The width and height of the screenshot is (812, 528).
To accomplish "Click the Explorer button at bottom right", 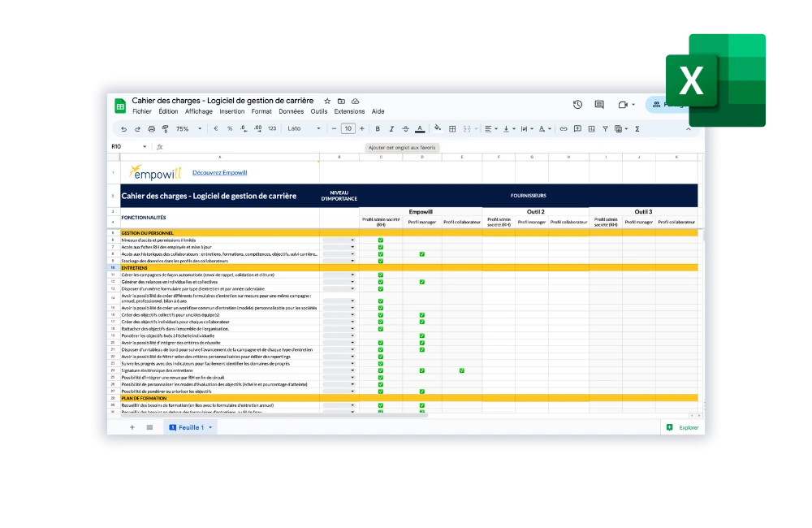I will click(x=683, y=427).
